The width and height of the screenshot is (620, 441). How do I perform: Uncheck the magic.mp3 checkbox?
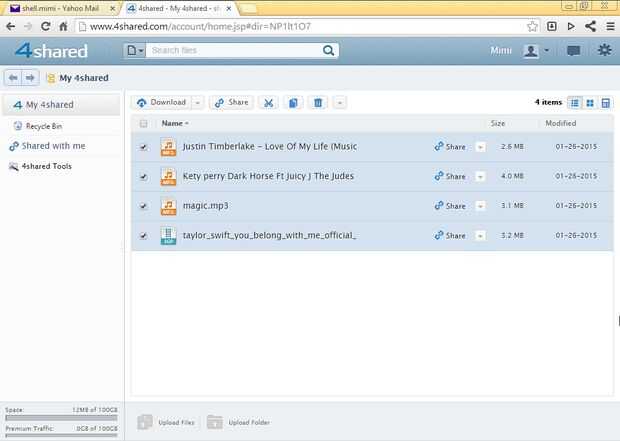click(144, 206)
